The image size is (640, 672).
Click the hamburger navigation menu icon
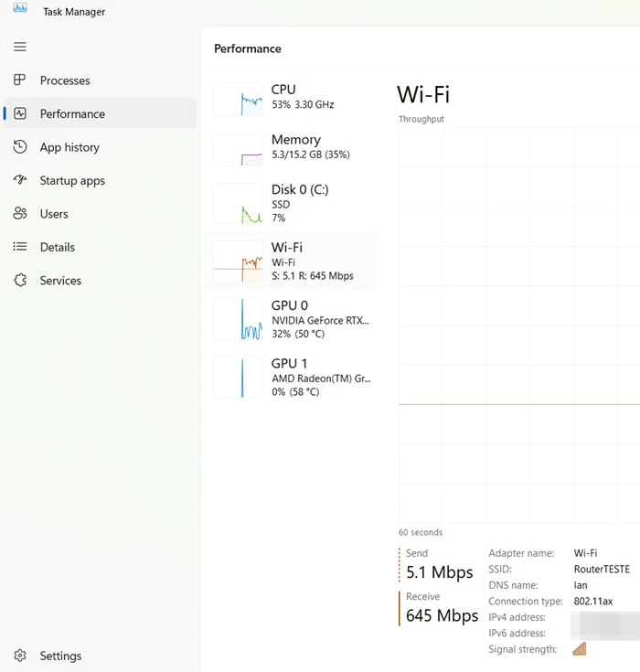pos(20,47)
